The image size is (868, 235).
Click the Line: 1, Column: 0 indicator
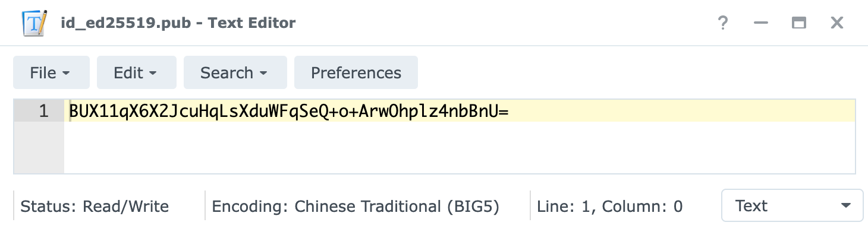coord(609,206)
